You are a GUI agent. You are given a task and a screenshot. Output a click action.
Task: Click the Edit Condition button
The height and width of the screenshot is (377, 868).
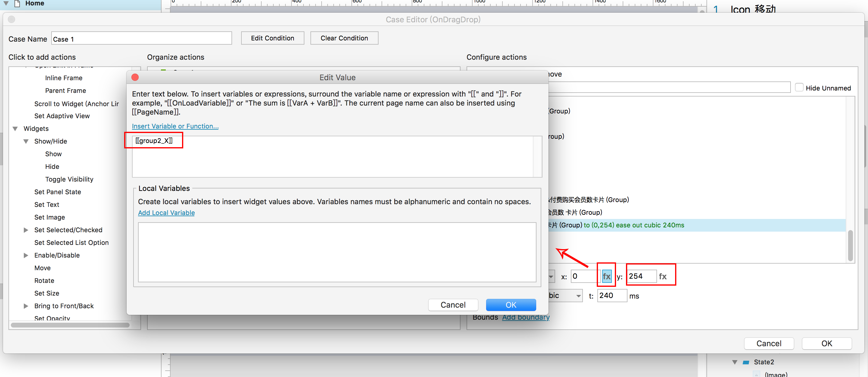pyautogui.click(x=272, y=38)
